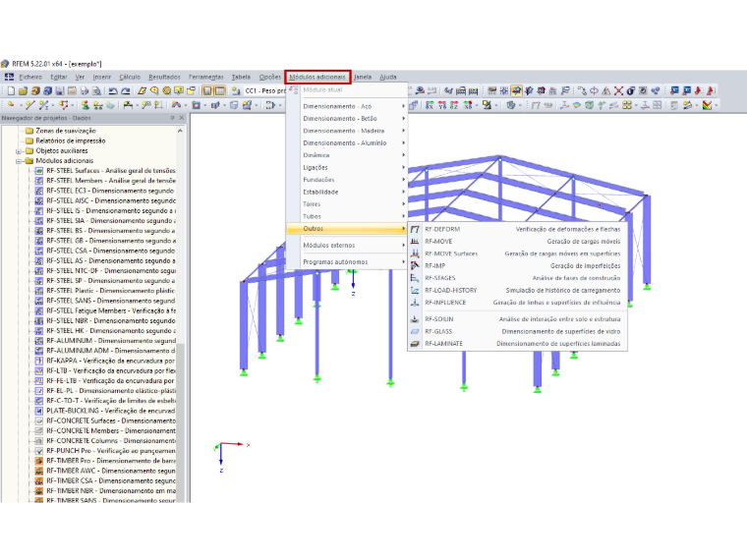Expand the Objetos auxiliares folder
Viewport: 747px width, 560px height.
coord(19,151)
